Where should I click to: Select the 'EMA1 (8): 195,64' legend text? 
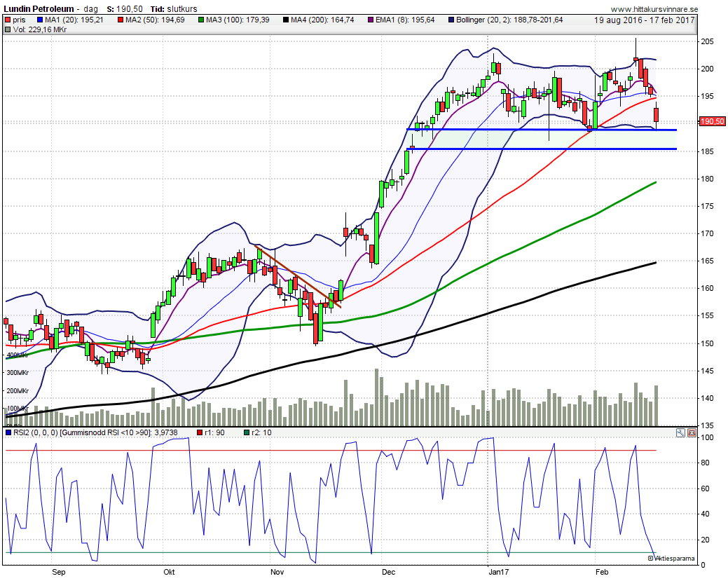pos(405,20)
